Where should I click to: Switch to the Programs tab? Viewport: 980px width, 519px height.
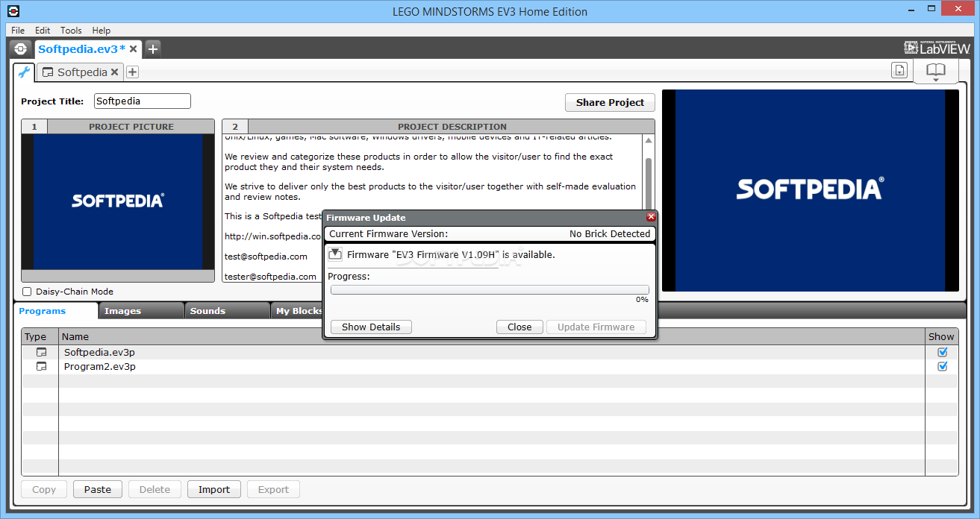[55, 311]
